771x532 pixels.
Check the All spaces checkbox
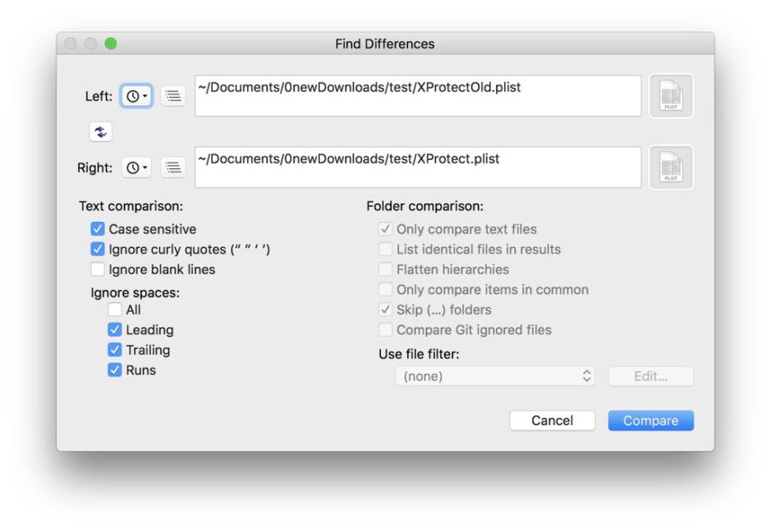pyautogui.click(x=115, y=310)
